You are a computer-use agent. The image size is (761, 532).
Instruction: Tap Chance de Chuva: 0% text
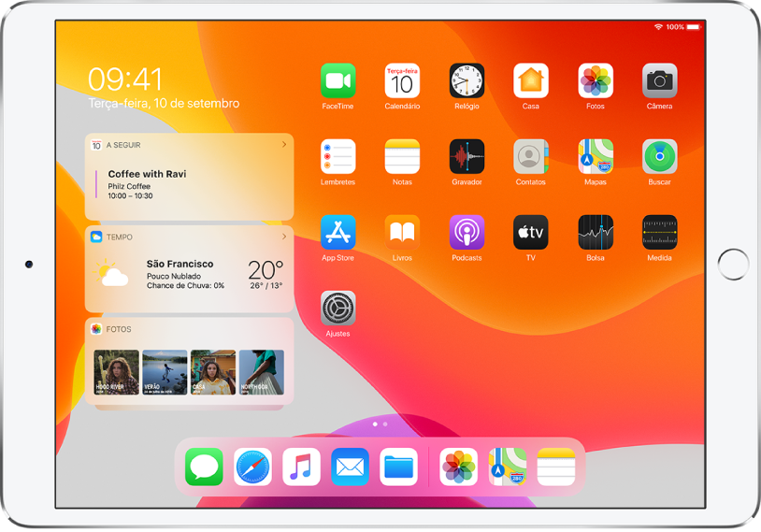(x=185, y=285)
